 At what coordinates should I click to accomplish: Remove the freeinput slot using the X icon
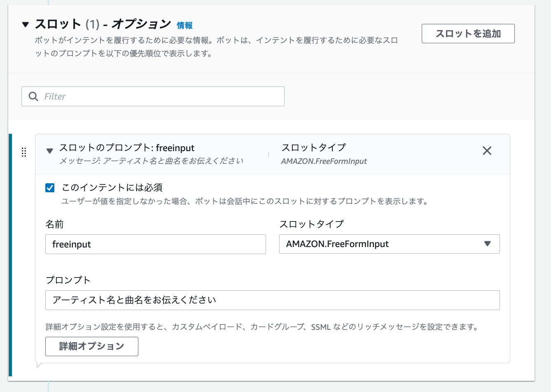tap(487, 151)
